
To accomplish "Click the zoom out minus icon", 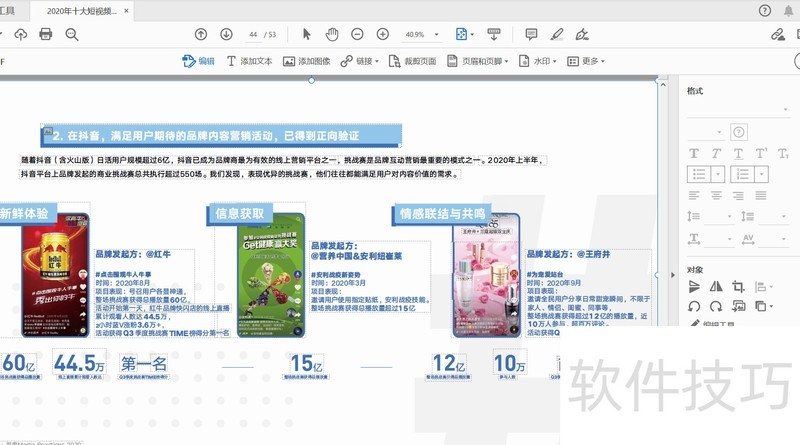I will 357,34.
